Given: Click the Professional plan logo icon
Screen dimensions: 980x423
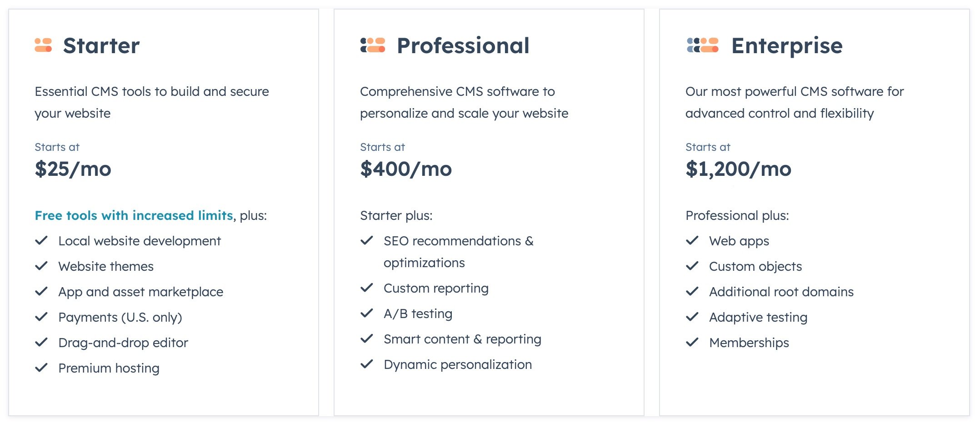Looking at the screenshot, I should click(x=373, y=45).
